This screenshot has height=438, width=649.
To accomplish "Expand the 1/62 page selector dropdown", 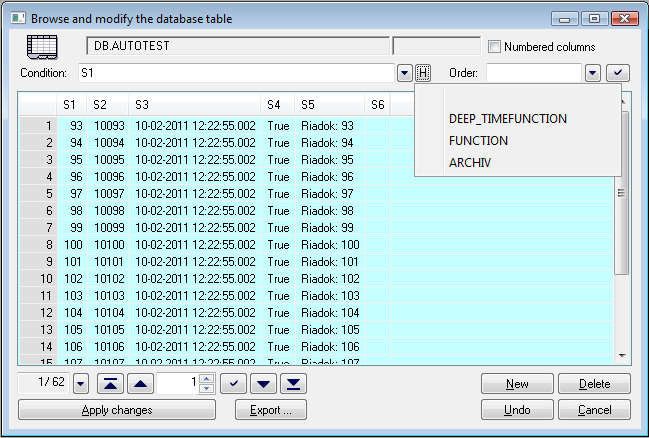I will tap(81, 384).
